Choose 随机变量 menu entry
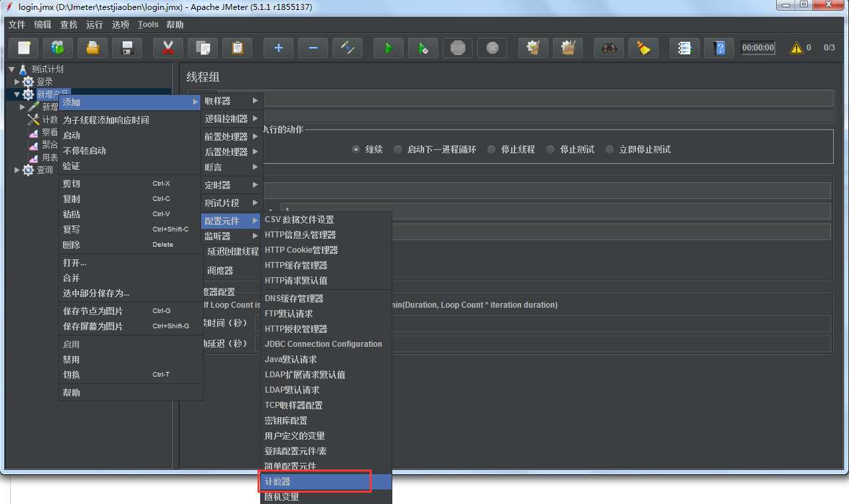The width and height of the screenshot is (849, 504). pyautogui.click(x=325, y=497)
